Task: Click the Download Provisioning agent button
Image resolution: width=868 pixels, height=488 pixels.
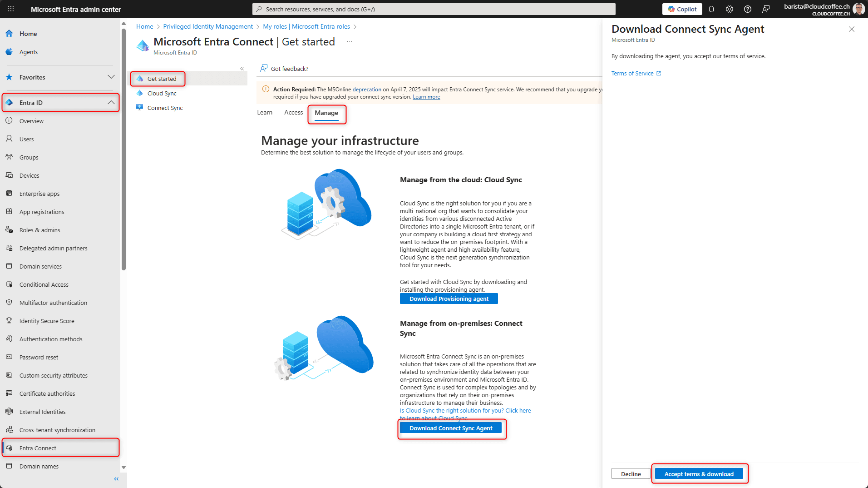Action: point(449,299)
